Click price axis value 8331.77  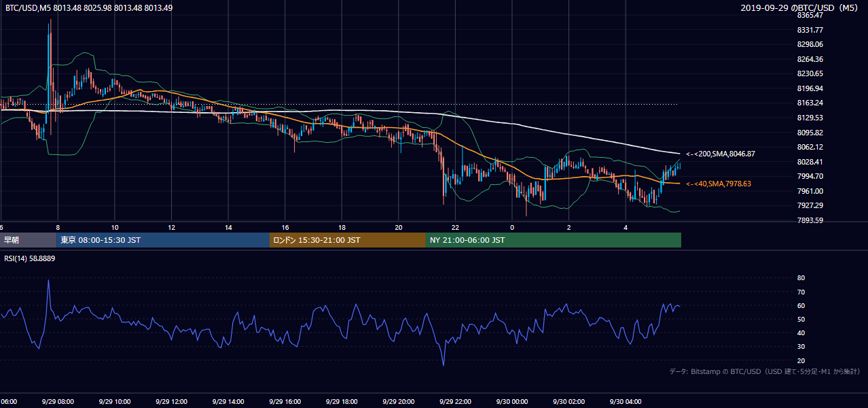click(810, 30)
